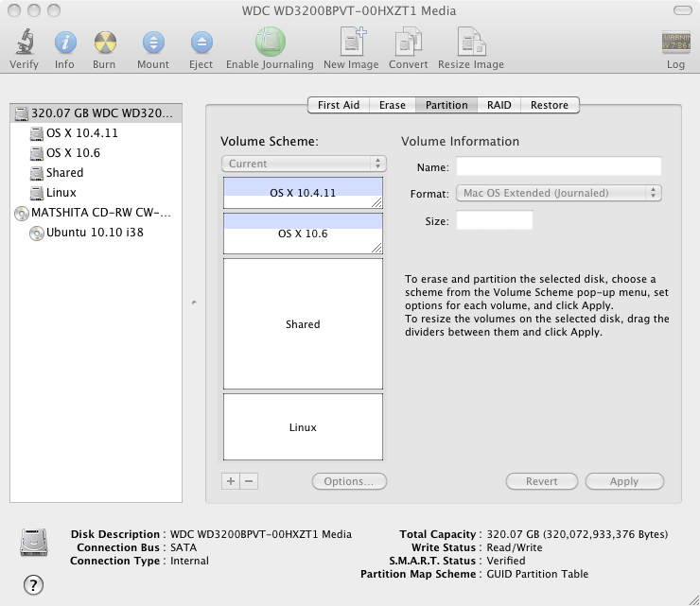700x606 pixels.
Task: Select OS X 10.4.11 volume in sidebar
Action: point(96,133)
